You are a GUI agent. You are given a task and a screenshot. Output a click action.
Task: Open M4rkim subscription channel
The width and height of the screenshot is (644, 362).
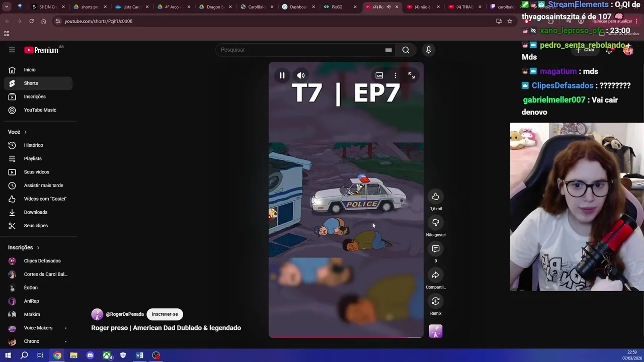(38, 314)
